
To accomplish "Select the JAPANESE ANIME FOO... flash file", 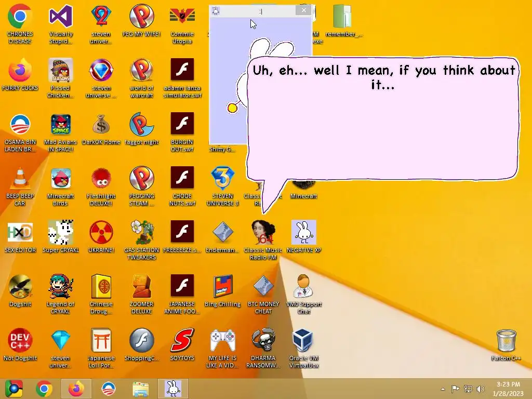I will coord(182,286).
